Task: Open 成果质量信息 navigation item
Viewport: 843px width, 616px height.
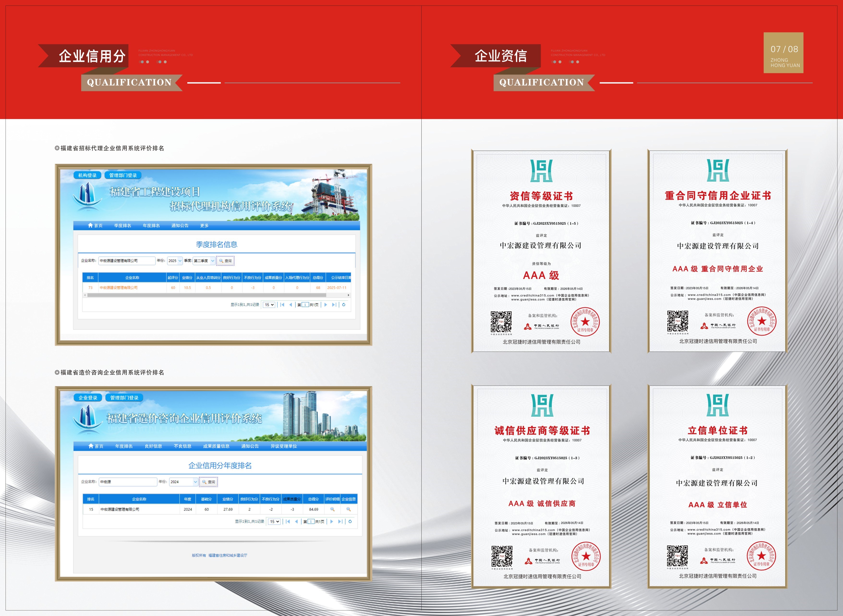Action: click(216, 446)
